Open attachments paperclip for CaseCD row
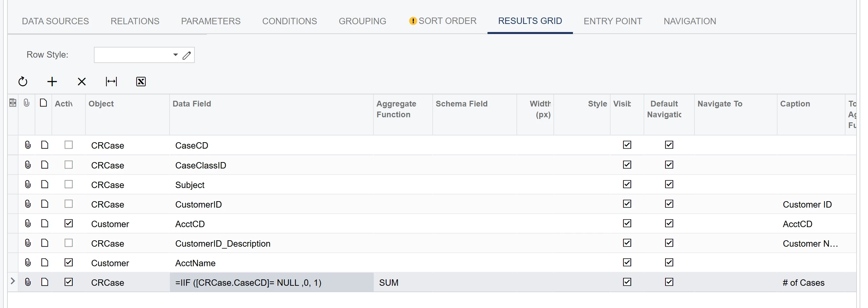 point(28,145)
